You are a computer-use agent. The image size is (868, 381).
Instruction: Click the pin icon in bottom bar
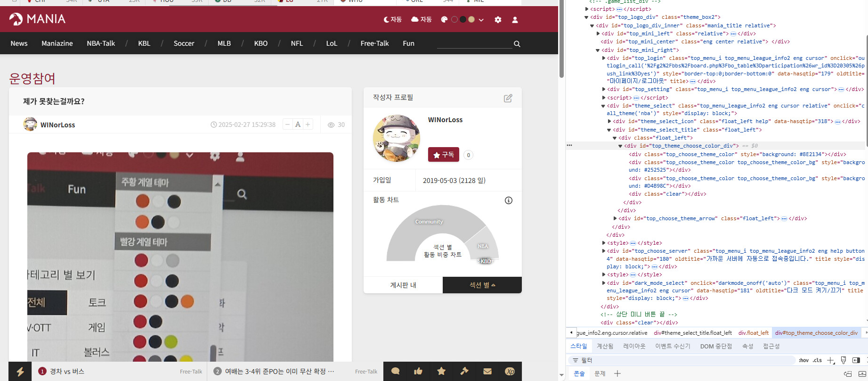pos(464,372)
